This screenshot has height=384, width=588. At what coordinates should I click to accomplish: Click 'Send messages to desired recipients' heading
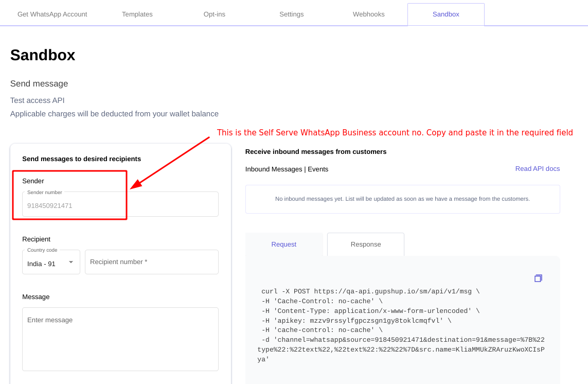click(x=82, y=159)
